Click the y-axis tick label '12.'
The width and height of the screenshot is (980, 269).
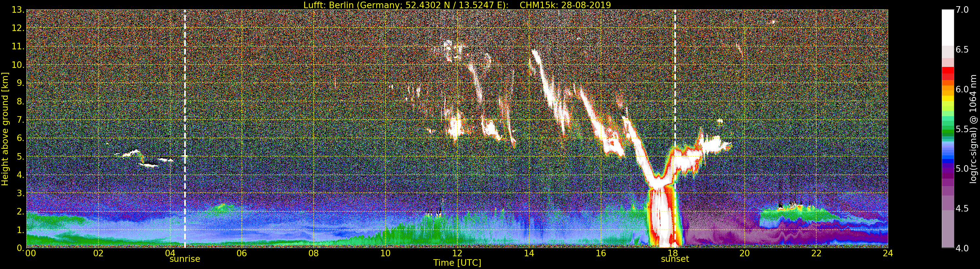[18, 28]
